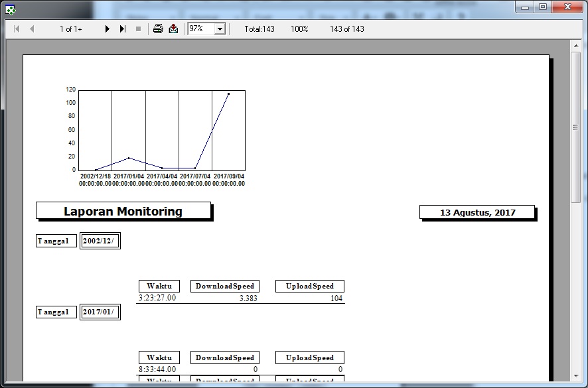588x388 pixels.
Task: Click the UploadSpeed header above value 104
Action: pos(309,286)
